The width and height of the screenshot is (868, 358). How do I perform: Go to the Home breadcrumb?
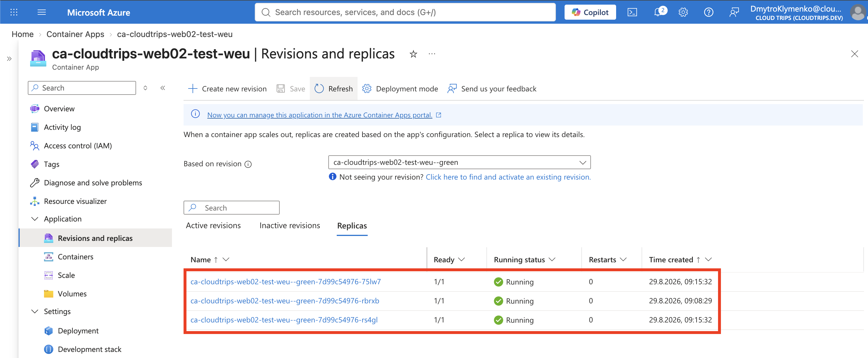click(23, 34)
